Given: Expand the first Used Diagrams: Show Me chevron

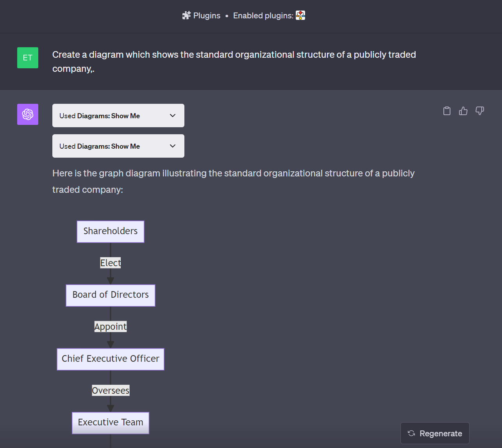Looking at the screenshot, I should (173, 116).
